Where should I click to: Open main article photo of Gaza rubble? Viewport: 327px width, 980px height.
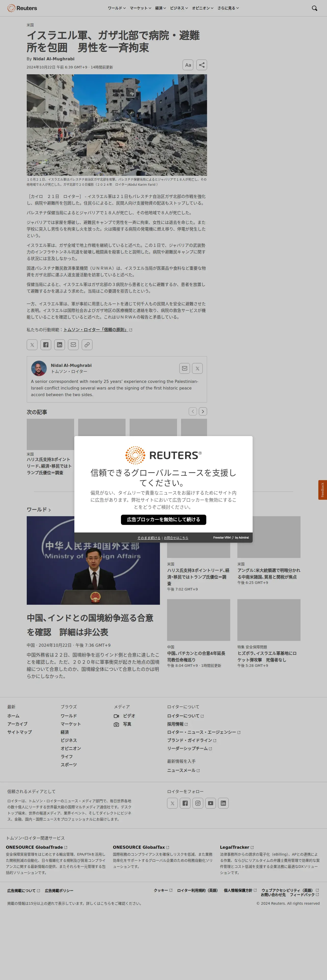pos(117,125)
